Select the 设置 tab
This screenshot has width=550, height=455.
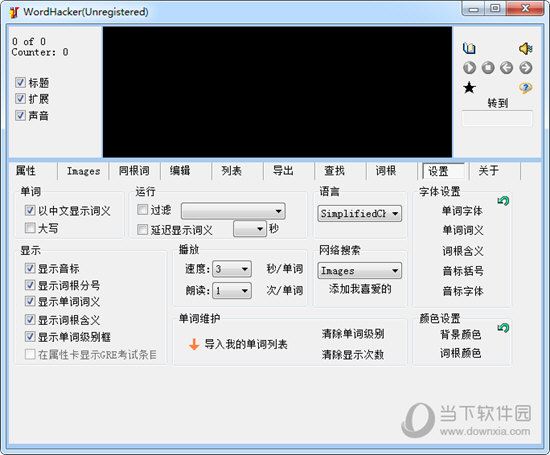click(x=443, y=171)
